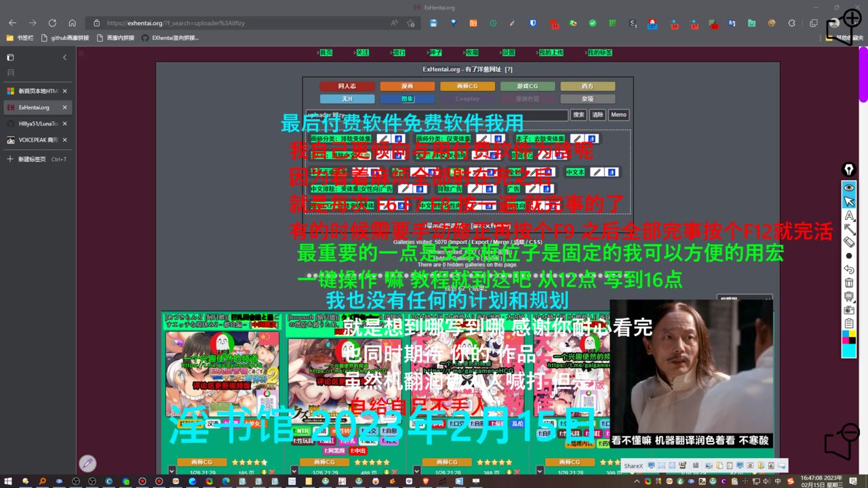Image resolution: width=868 pixels, height=488 pixels.
Task: Open the color palette swatch in annotation toolbar
Action: click(849, 337)
